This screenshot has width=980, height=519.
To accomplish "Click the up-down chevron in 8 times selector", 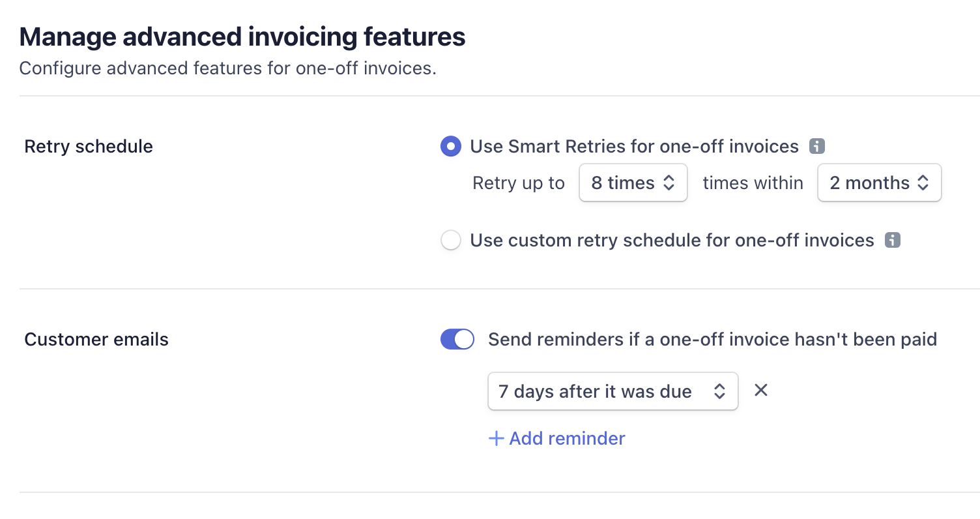I will [669, 183].
